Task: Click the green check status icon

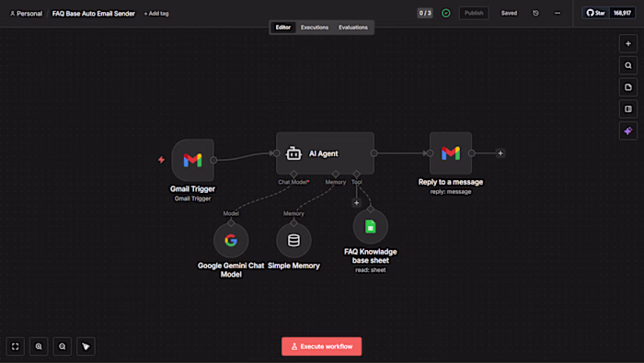Action: point(446,13)
